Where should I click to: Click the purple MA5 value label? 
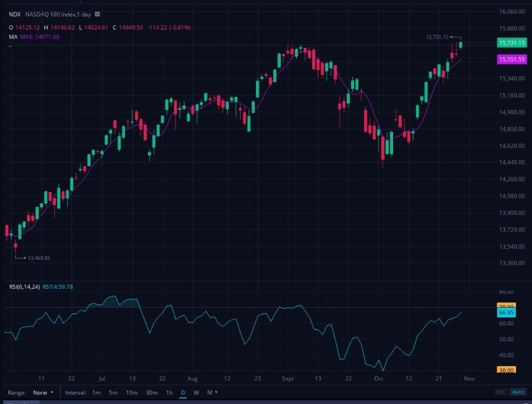click(40, 37)
